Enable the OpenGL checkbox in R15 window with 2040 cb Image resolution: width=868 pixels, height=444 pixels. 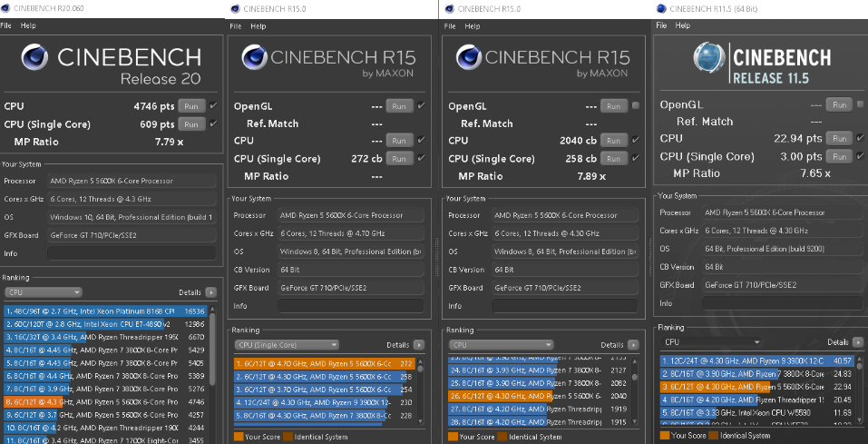pyautogui.click(x=635, y=106)
